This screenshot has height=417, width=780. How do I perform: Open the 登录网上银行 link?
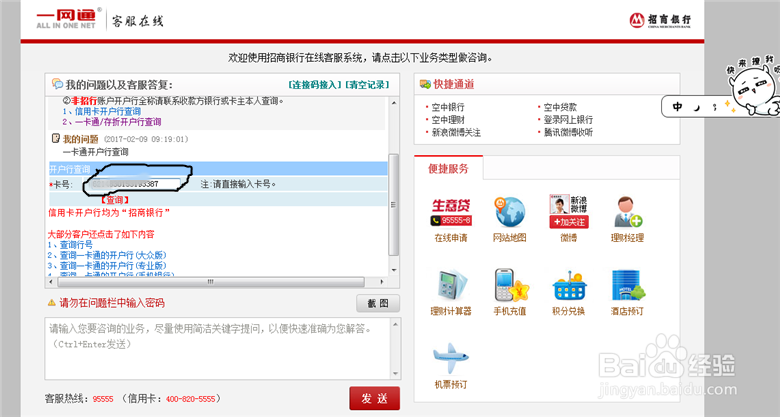tap(568, 119)
